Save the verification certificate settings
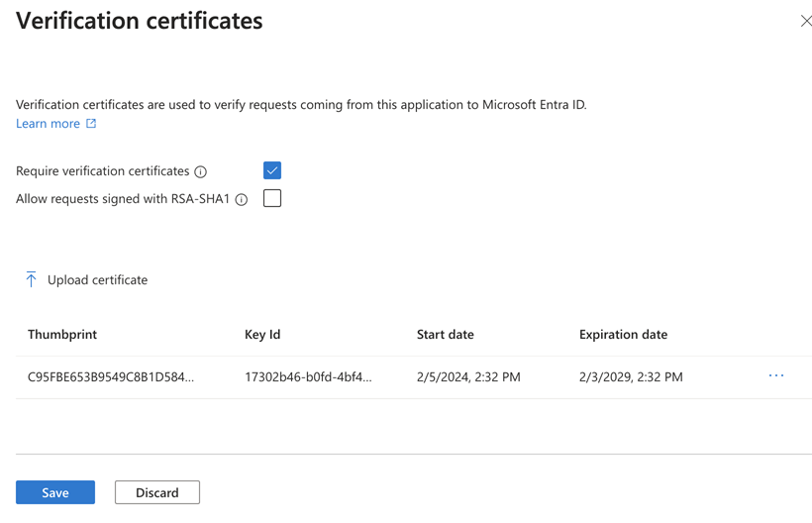This screenshot has width=812, height=523. [55, 492]
